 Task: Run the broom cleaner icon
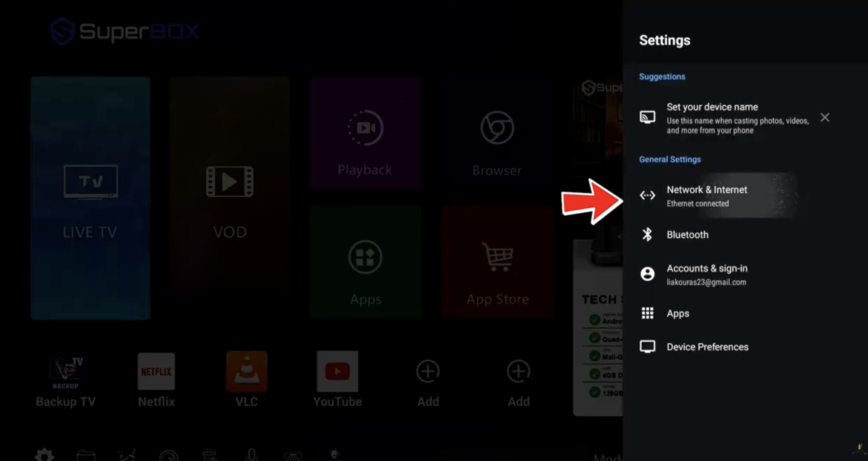point(127,455)
